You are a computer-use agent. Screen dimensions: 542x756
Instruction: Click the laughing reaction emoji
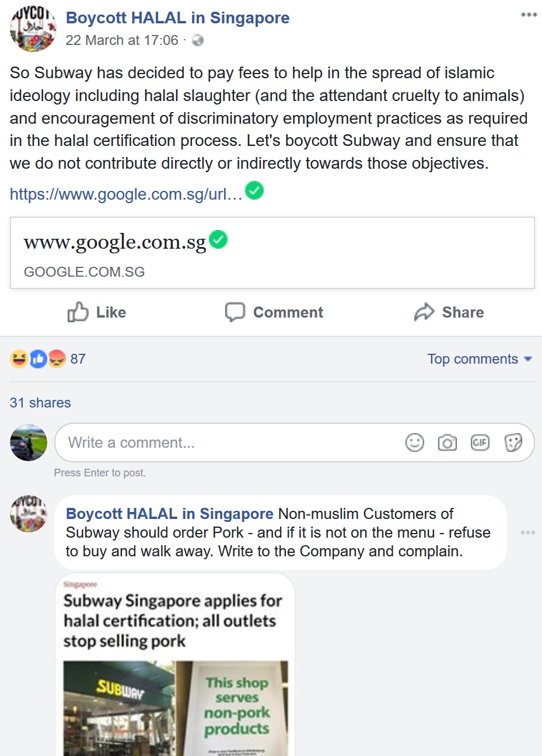19,359
